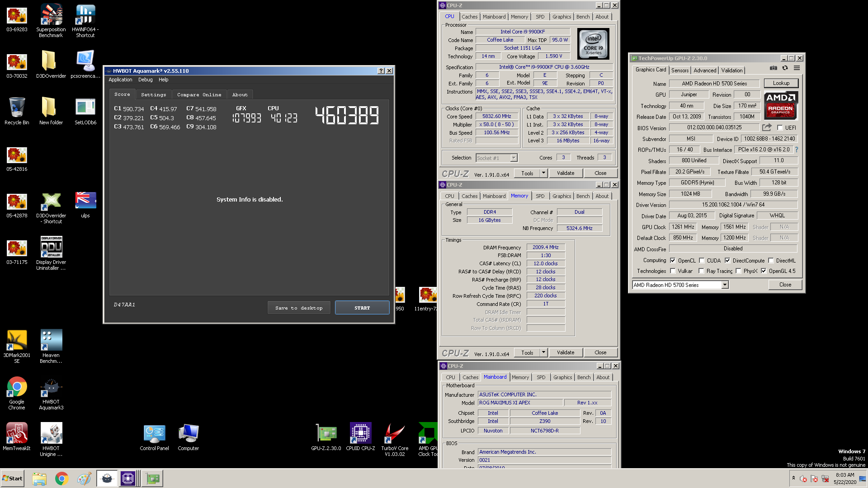This screenshot has height=488, width=868.
Task: Click GPU-Z BIOS export share icon
Action: click(x=767, y=127)
